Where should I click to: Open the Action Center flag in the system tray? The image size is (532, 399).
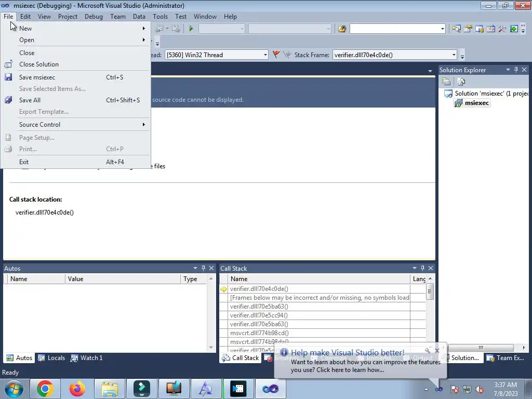(x=455, y=389)
